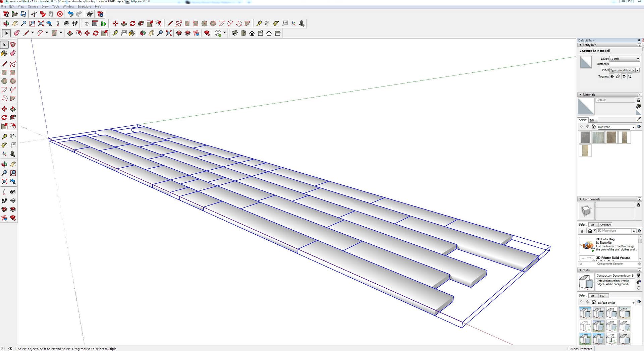Image resolution: width=644 pixels, height=351 pixels.
Task: Collapse the Entity Info panel
Action: tap(580, 45)
